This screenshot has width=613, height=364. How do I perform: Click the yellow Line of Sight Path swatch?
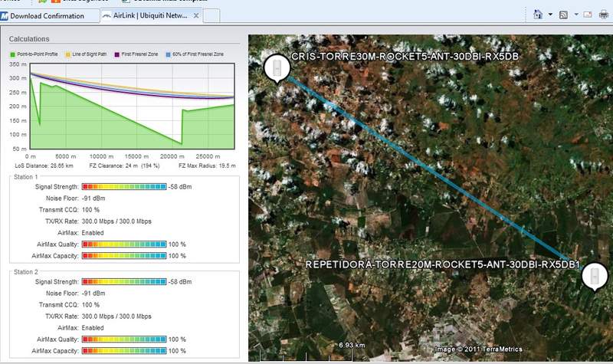pos(68,54)
